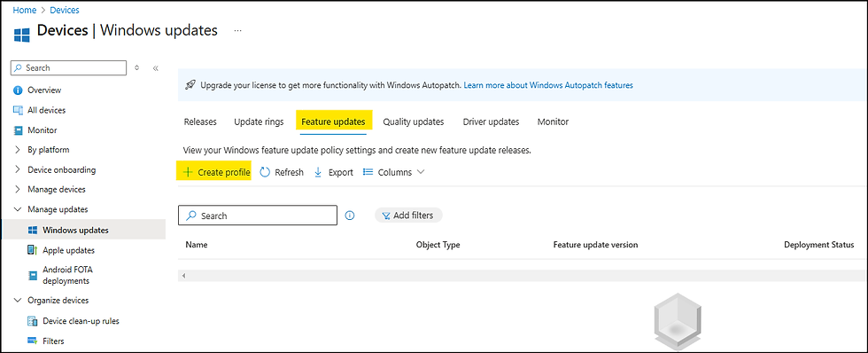Open the Overview info icon item
Screen dimensions: 868x353
pos(18,90)
